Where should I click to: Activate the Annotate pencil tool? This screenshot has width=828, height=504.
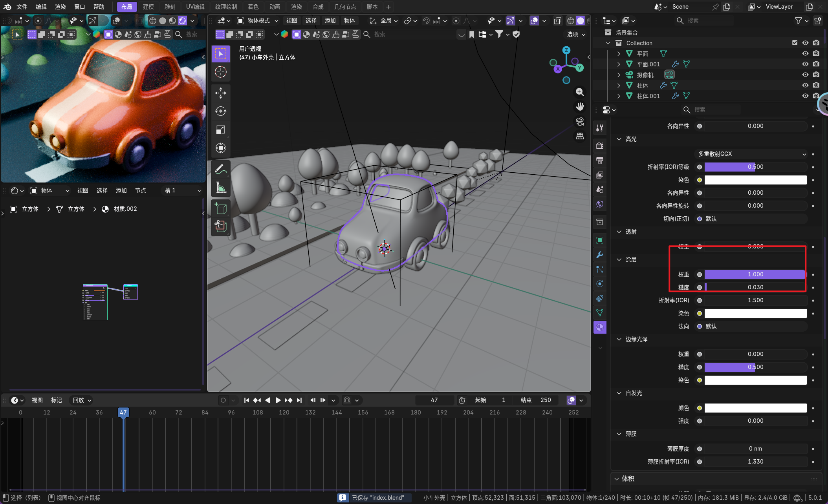(x=221, y=169)
